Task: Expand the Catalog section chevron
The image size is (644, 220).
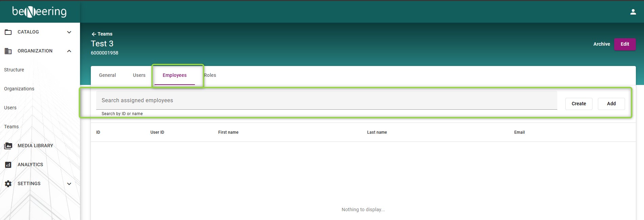Action: click(x=69, y=32)
